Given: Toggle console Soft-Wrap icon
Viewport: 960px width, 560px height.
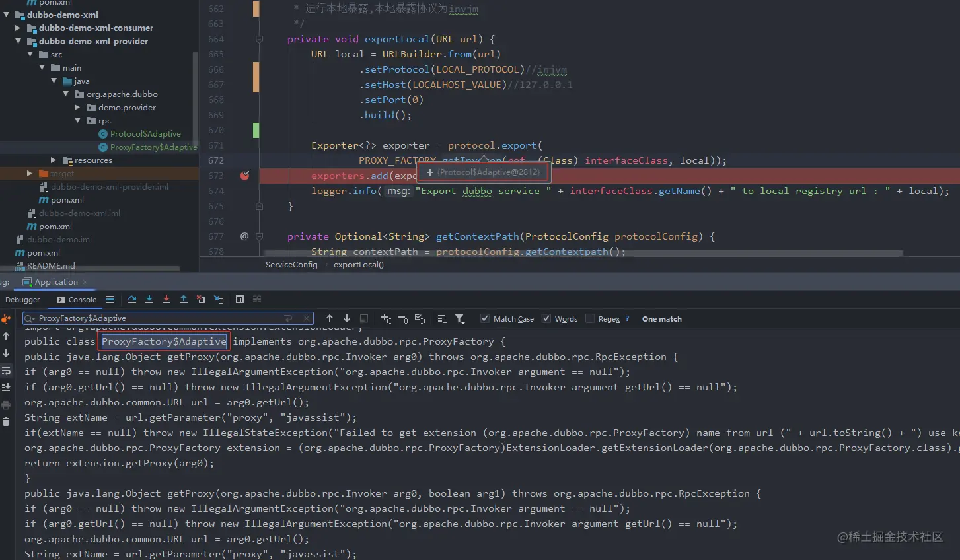Looking at the screenshot, I should point(6,370).
